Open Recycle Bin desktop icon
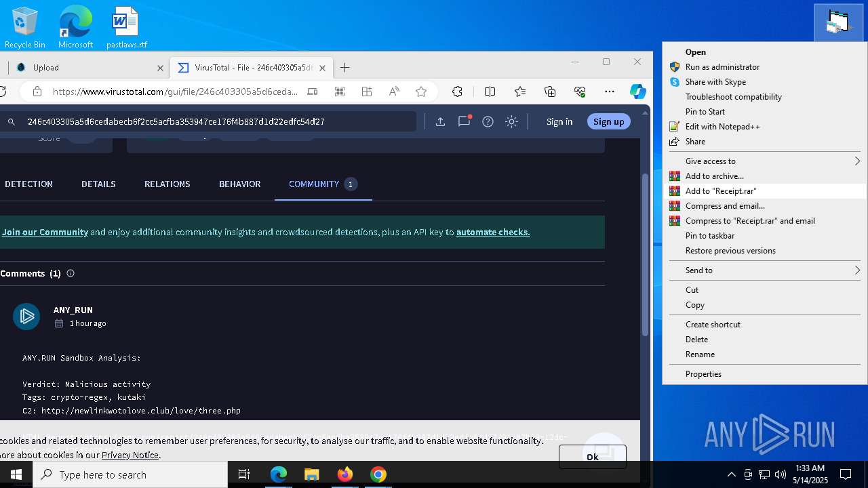 (24, 27)
